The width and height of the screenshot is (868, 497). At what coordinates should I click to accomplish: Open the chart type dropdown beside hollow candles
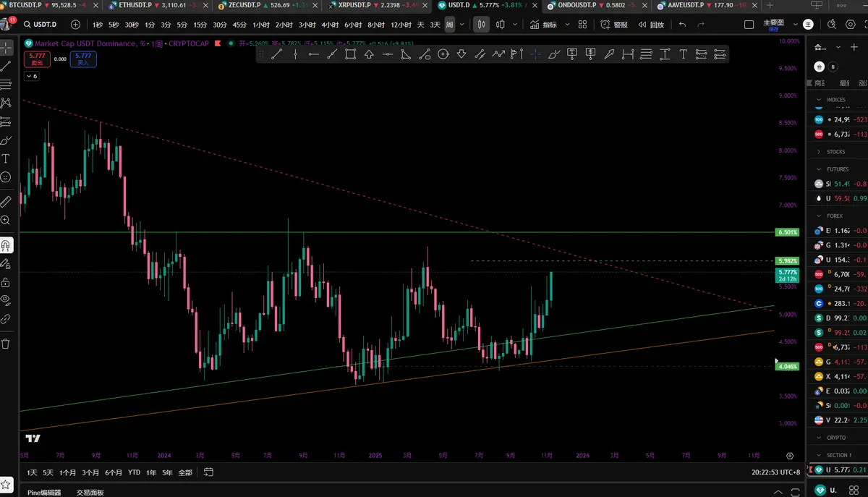[x=516, y=24]
